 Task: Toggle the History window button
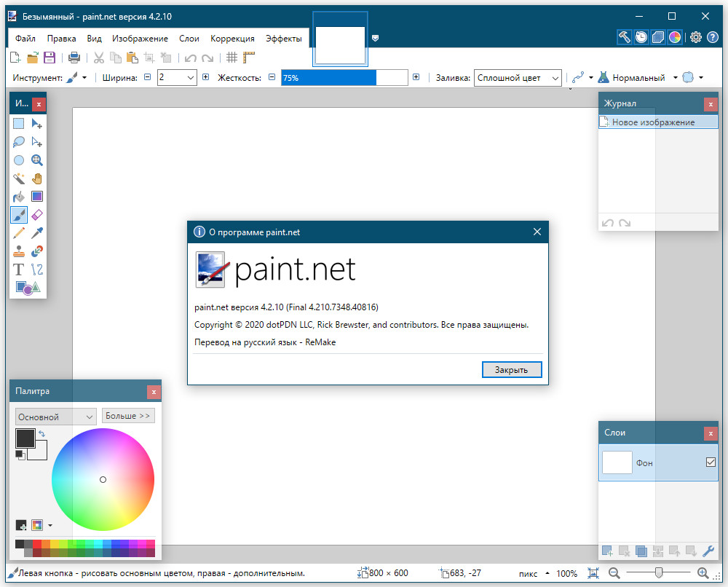pyautogui.click(x=641, y=37)
